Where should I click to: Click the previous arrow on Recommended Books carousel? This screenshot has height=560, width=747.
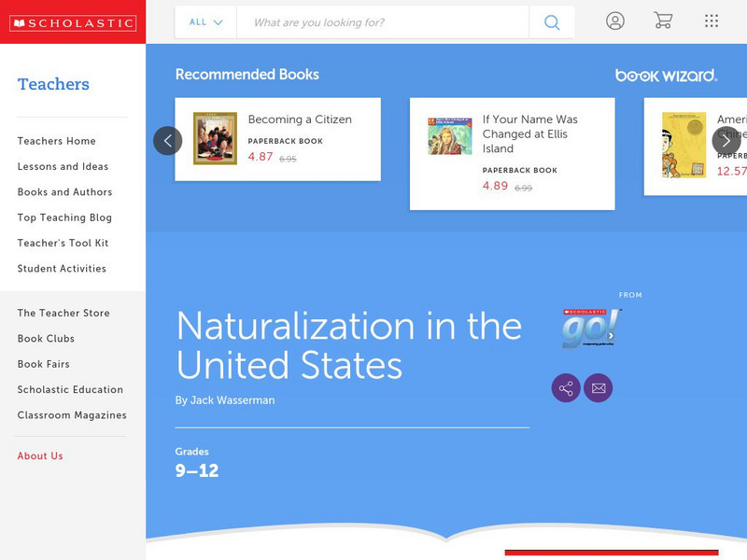168,140
